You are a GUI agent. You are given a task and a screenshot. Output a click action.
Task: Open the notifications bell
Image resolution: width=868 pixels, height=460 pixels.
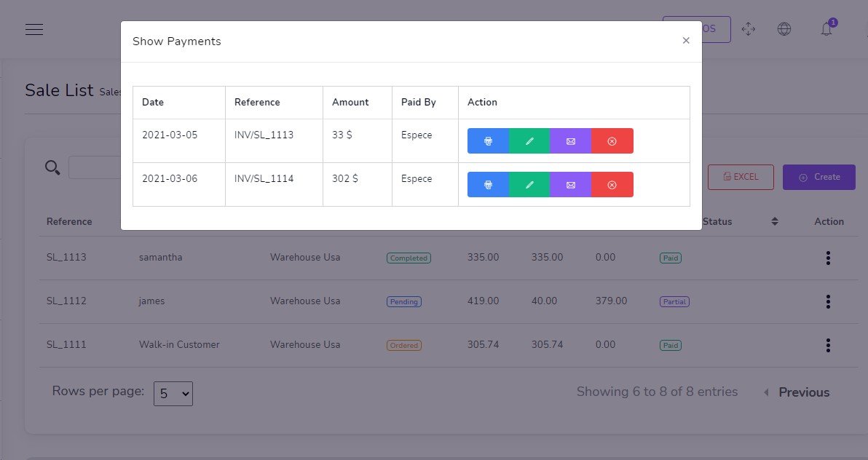tap(826, 29)
